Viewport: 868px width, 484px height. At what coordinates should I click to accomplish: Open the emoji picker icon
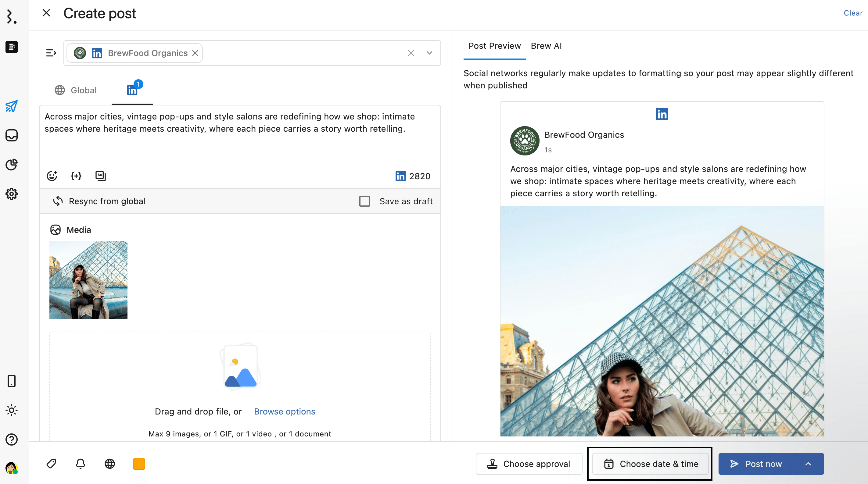click(x=52, y=176)
